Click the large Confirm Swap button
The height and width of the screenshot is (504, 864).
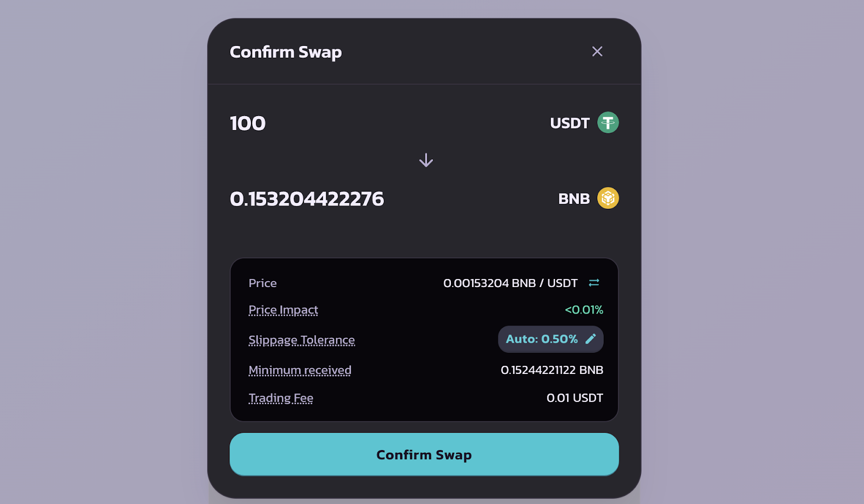[424, 454]
